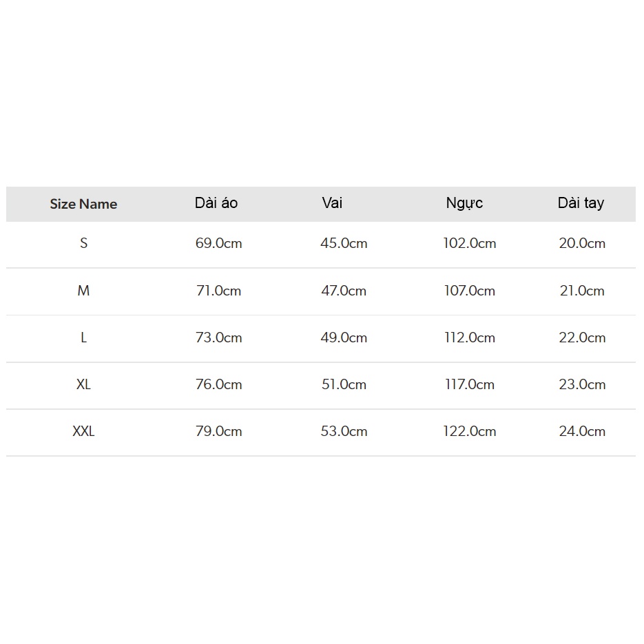Click the 20.0cm sleeve length value
Viewport: 644px width, 644px height.
tap(582, 243)
